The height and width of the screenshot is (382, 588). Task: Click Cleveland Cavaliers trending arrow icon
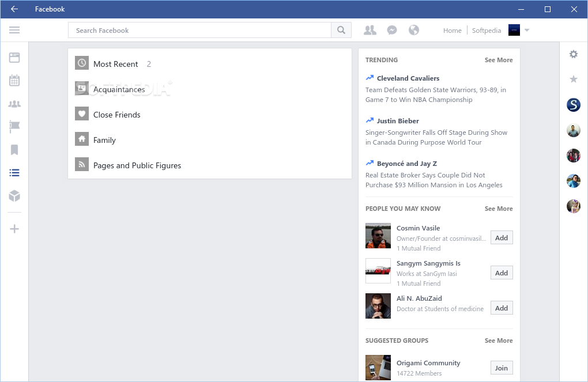[370, 78]
